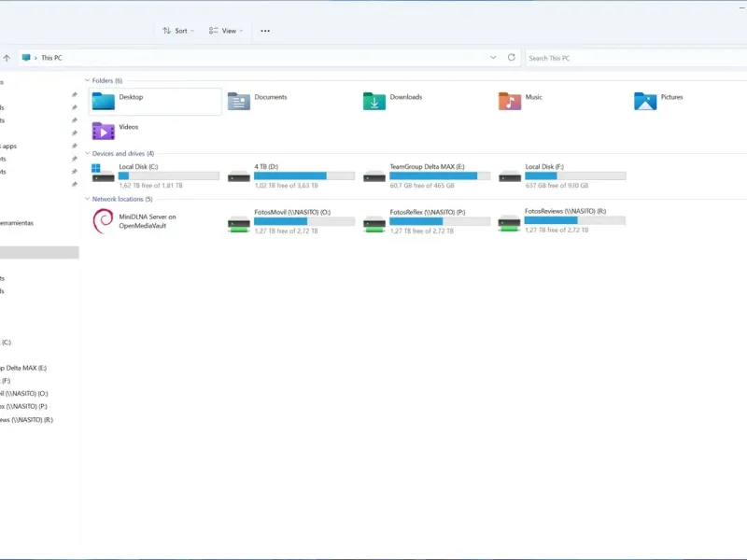Collapse the Folders (6) group
Viewport: 747px width, 560px height.
pos(87,80)
